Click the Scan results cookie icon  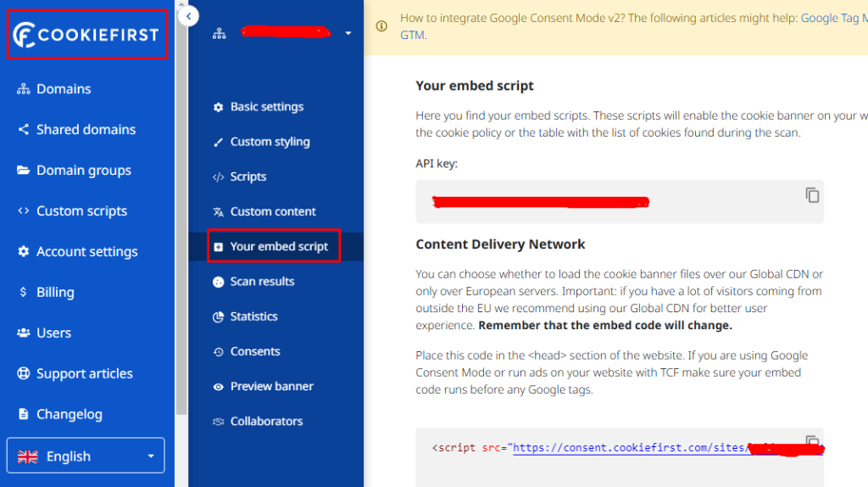tap(218, 282)
